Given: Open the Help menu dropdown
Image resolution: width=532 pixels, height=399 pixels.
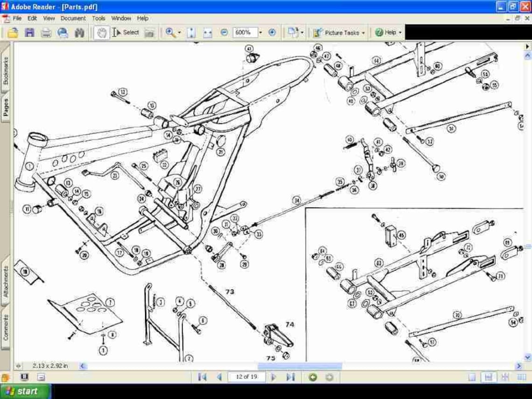Looking at the screenshot, I should (142, 18).
